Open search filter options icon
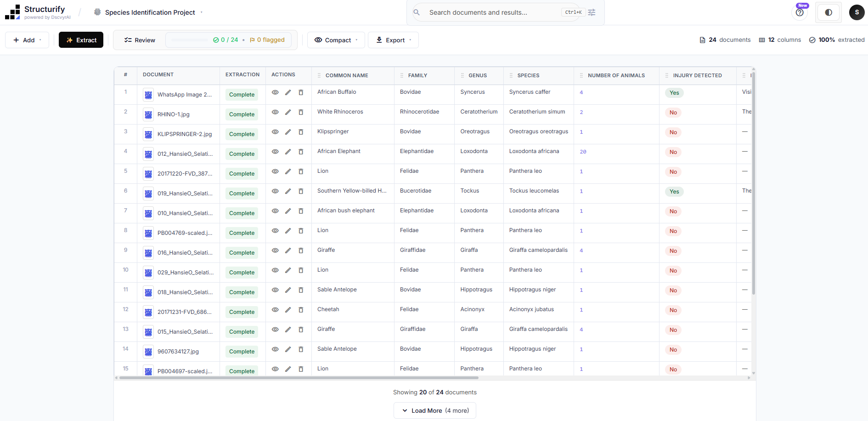Screen dimensions: 868x421 click(592, 12)
